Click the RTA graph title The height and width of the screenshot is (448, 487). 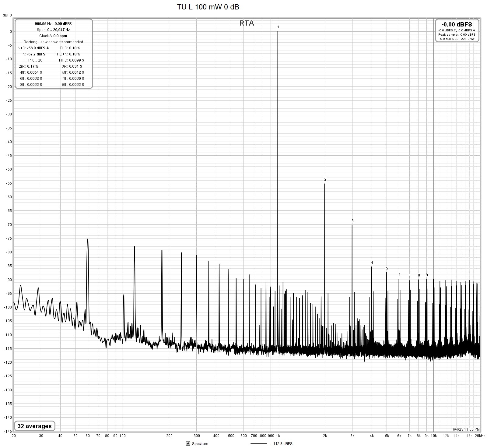(247, 23)
